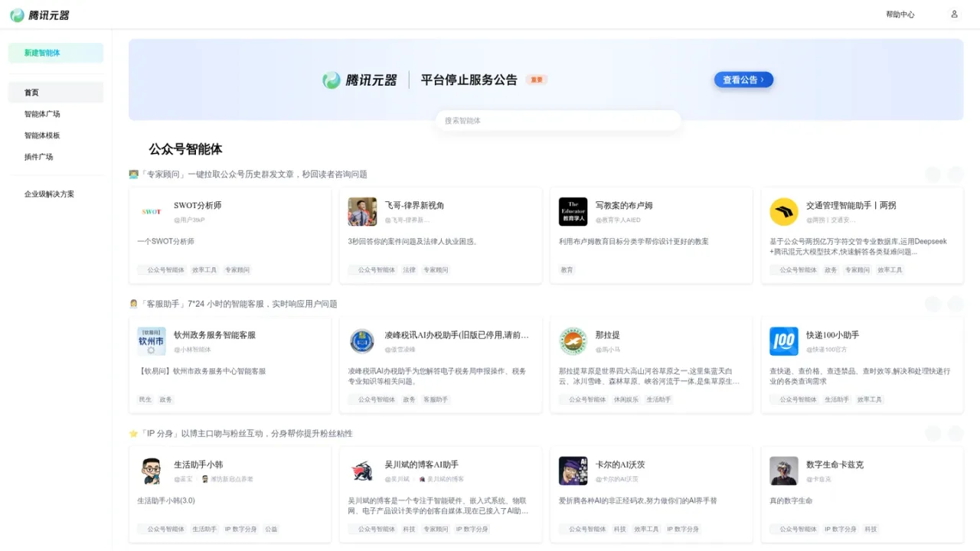Focus the 搜索智能体 search field
The width and height of the screenshot is (980, 551).
558,121
